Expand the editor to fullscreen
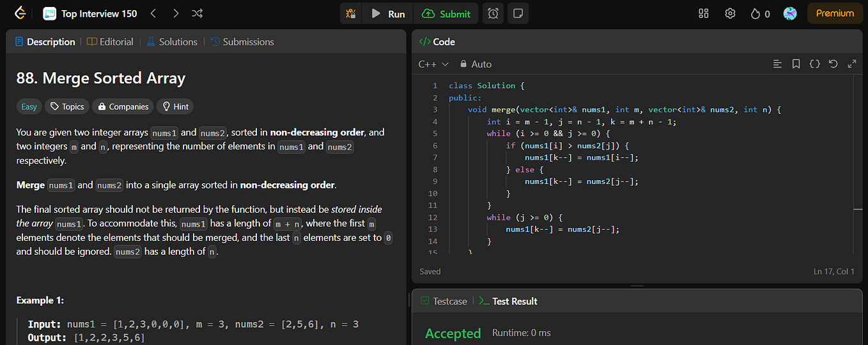This screenshot has width=868, height=345. click(851, 64)
